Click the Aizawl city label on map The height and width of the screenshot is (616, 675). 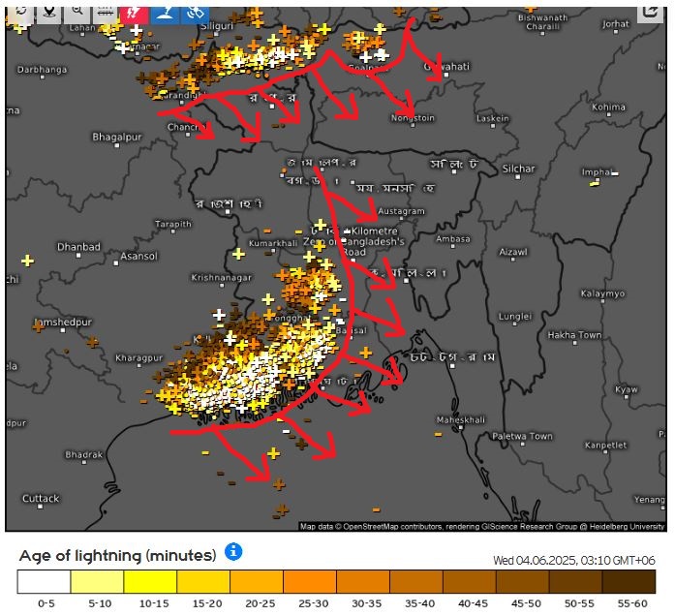[512, 251]
